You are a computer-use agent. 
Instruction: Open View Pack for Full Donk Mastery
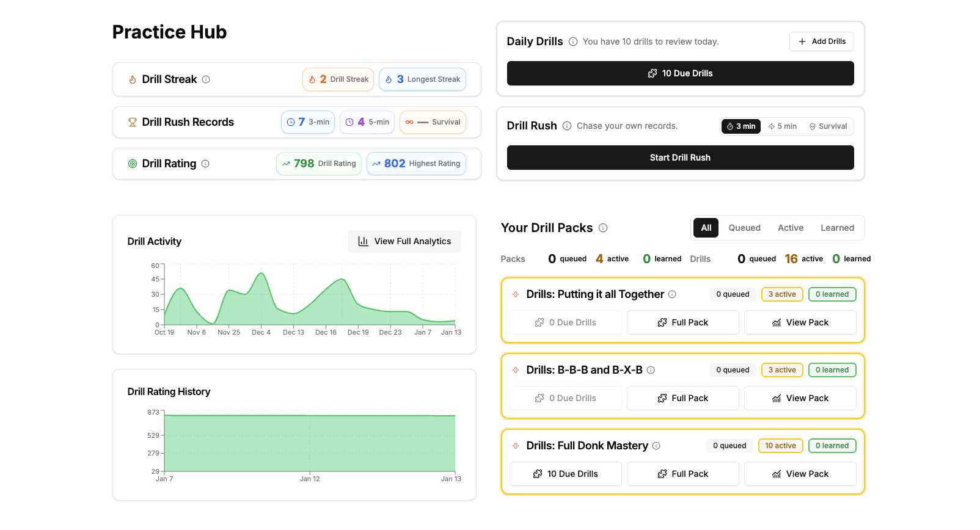[800, 474]
